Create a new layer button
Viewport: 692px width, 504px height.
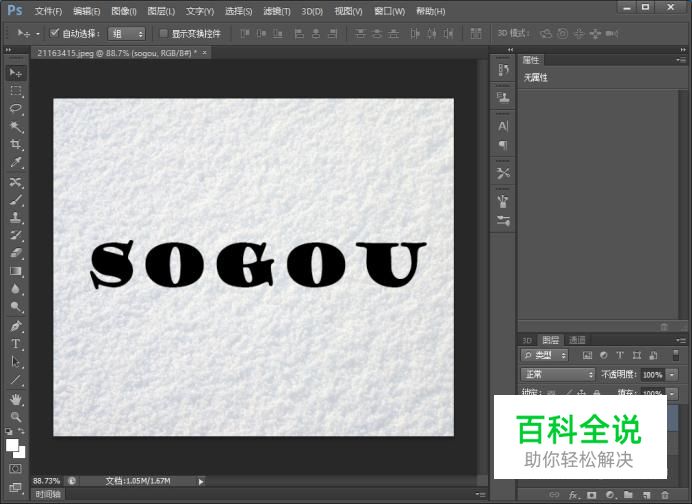[647, 495]
